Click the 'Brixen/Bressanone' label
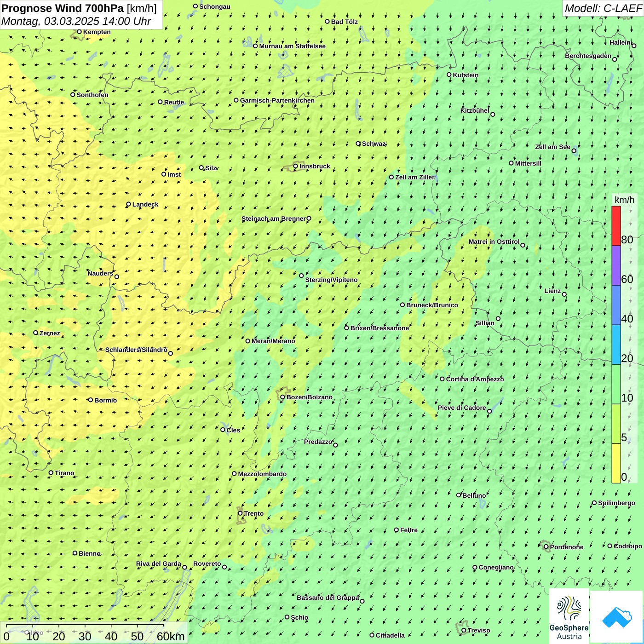The image size is (644, 644). click(379, 328)
